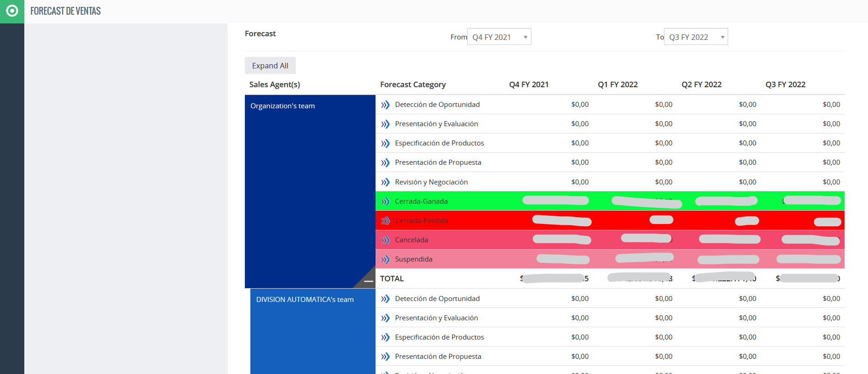Image resolution: width=868 pixels, height=374 pixels.
Task: Click the Expand All button
Action: (x=270, y=66)
